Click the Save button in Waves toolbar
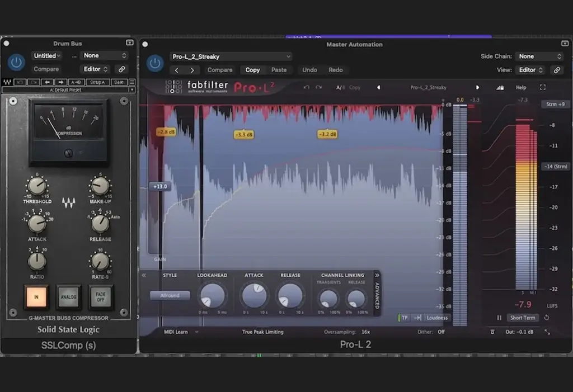Viewport: 573px width, 392px height. [x=119, y=82]
